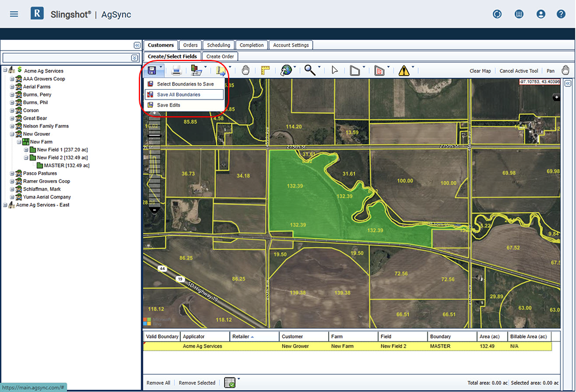Click the hand icon next to Pan
Viewport: 576px width, 392px height.
(566, 70)
